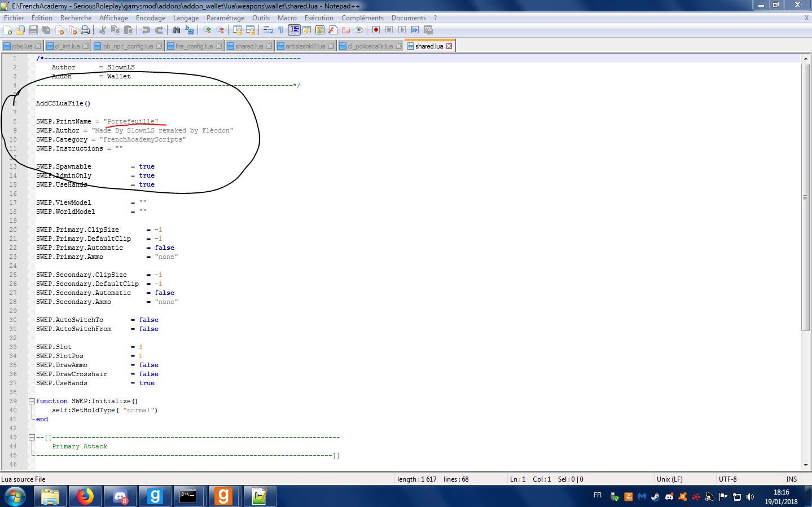Run macro multiple times with double-arrow icon
Screen dimensions: 812x507
pos(414,30)
